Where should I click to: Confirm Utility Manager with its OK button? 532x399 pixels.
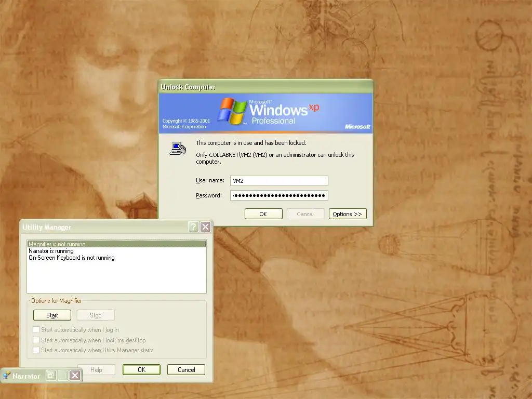141,369
